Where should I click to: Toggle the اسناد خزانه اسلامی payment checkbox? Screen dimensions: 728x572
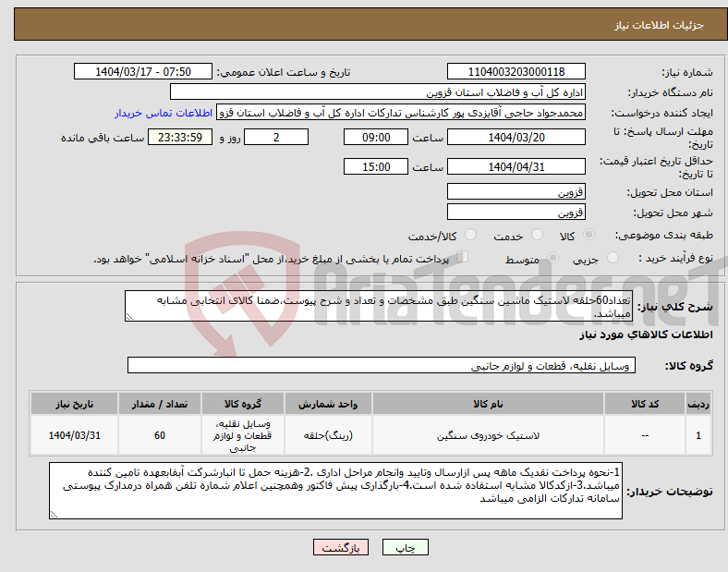pyautogui.click(x=463, y=257)
